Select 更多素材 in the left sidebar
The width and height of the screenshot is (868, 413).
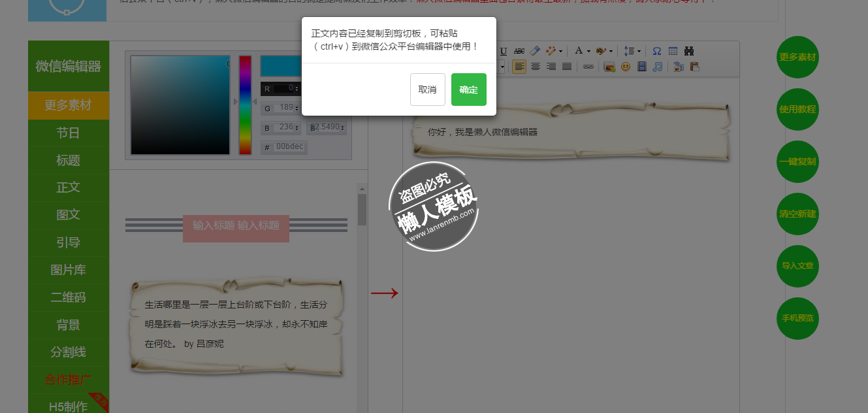pyautogui.click(x=69, y=105)
